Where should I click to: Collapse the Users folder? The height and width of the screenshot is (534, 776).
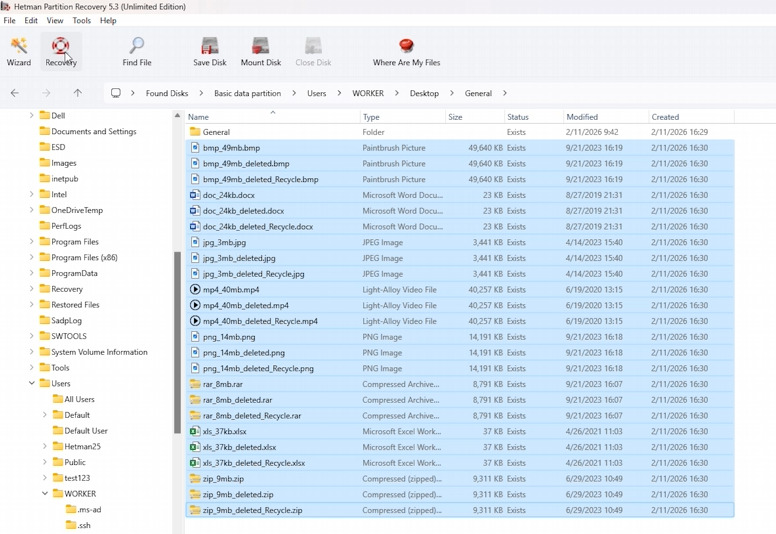pos(32,383)
